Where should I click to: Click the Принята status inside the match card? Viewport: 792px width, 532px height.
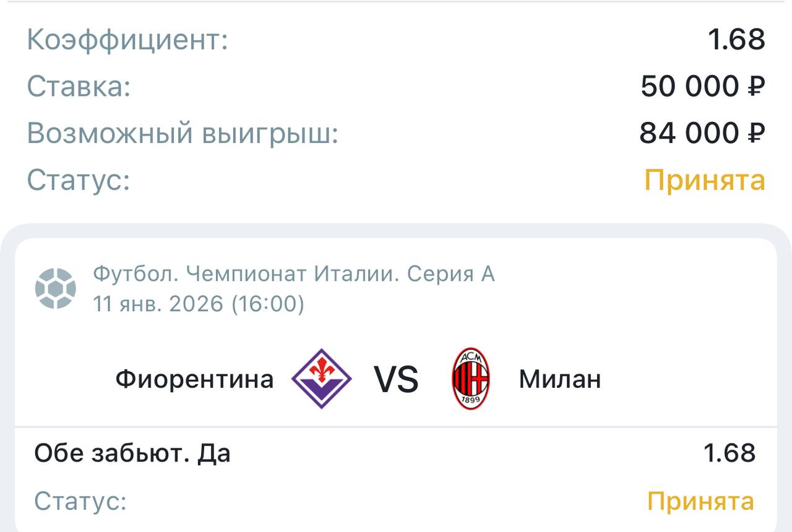click(x=700, y=501)
